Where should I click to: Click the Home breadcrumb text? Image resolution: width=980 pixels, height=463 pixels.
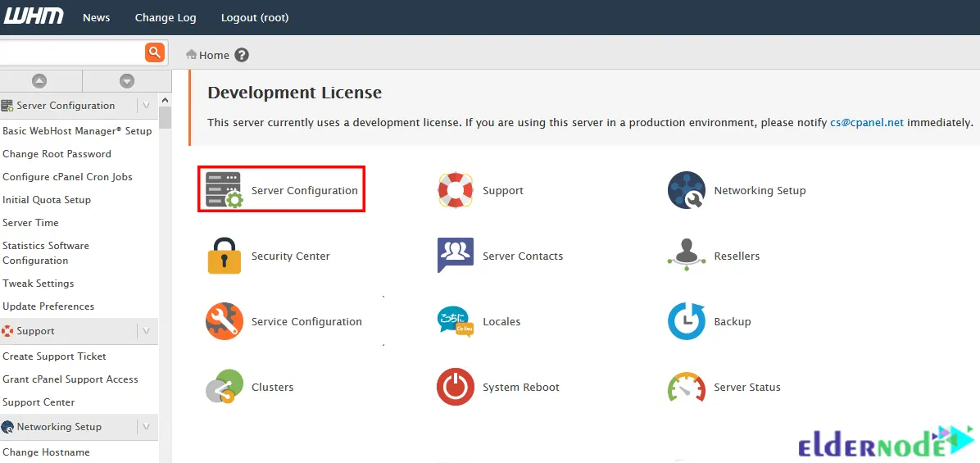pyautogui.click(x=215, y=55)
